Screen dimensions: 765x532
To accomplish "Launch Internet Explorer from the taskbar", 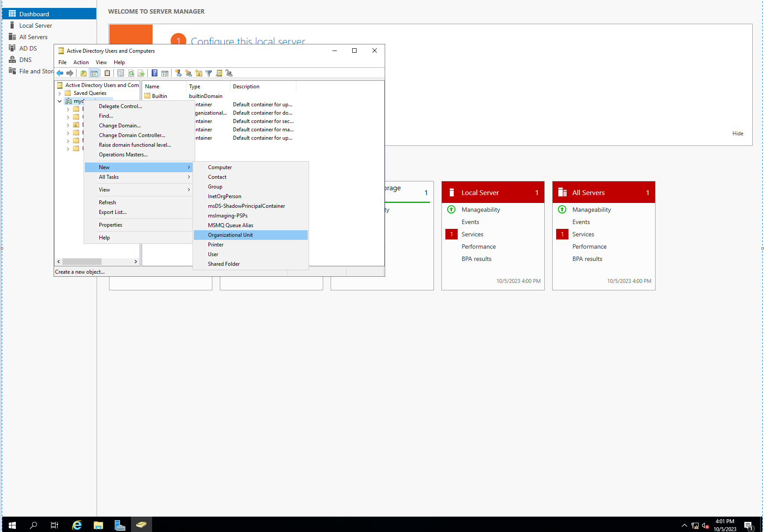I will click(76, 525).
